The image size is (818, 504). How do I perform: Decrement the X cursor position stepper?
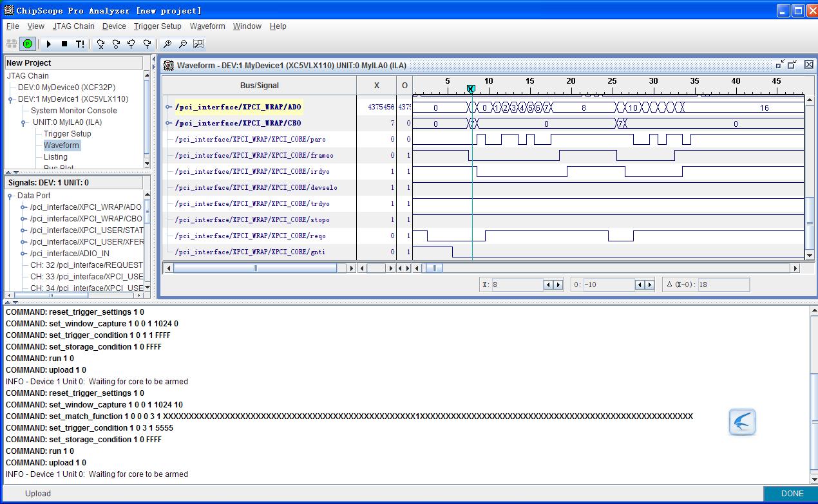click(x=548, y=285)
